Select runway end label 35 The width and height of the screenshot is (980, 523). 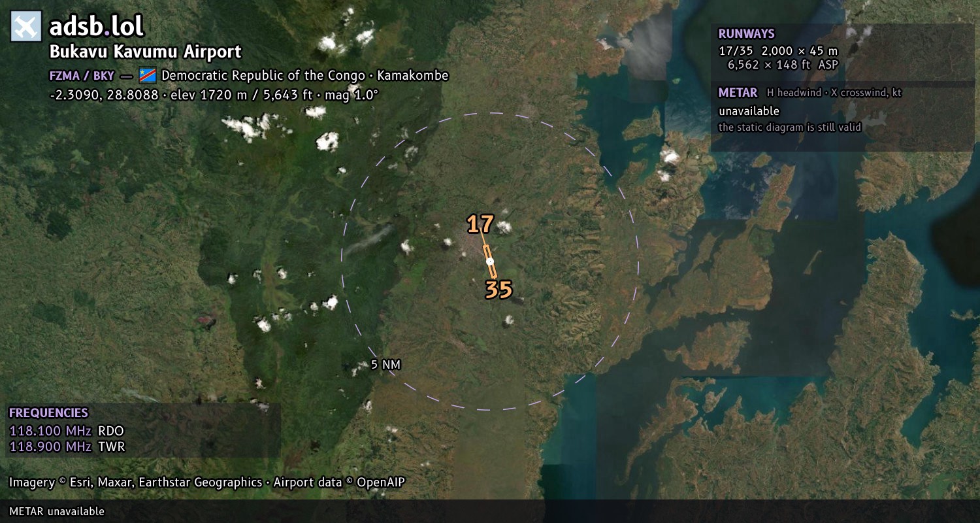pyautogui.click(x=498, y=290)
